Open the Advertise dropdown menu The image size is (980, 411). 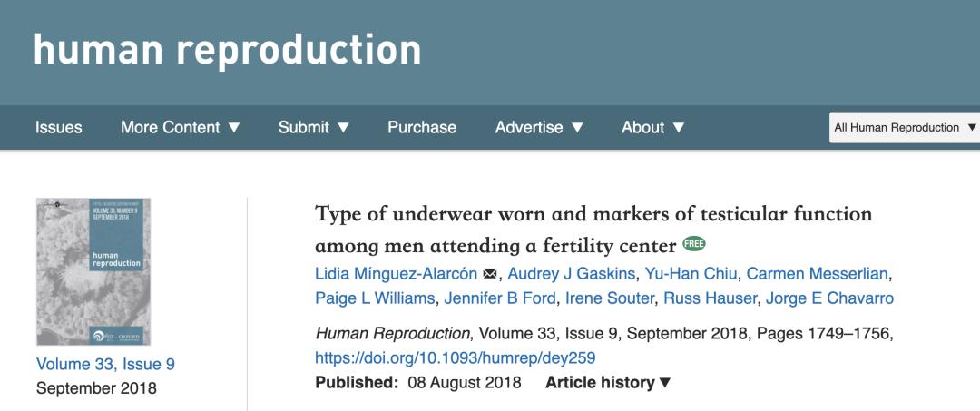click(x=539, y=127)
